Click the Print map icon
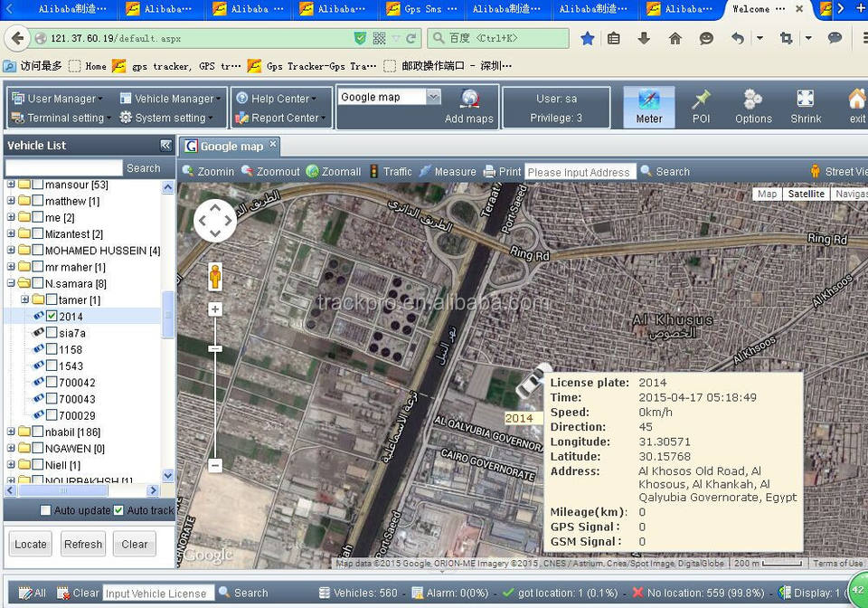Image resolution: width=868 pixels, height=608 pixels. (489, 172)
